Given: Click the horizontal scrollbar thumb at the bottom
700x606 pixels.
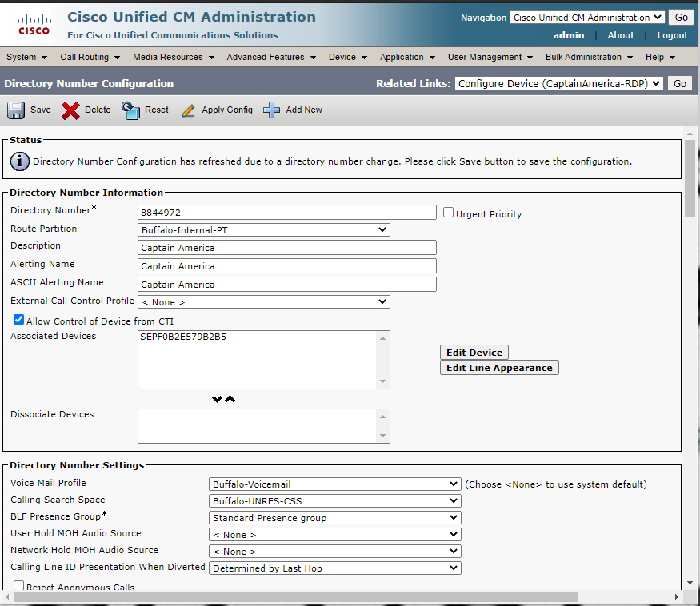Looking at the screenshot, I should [x=296, y=596].
